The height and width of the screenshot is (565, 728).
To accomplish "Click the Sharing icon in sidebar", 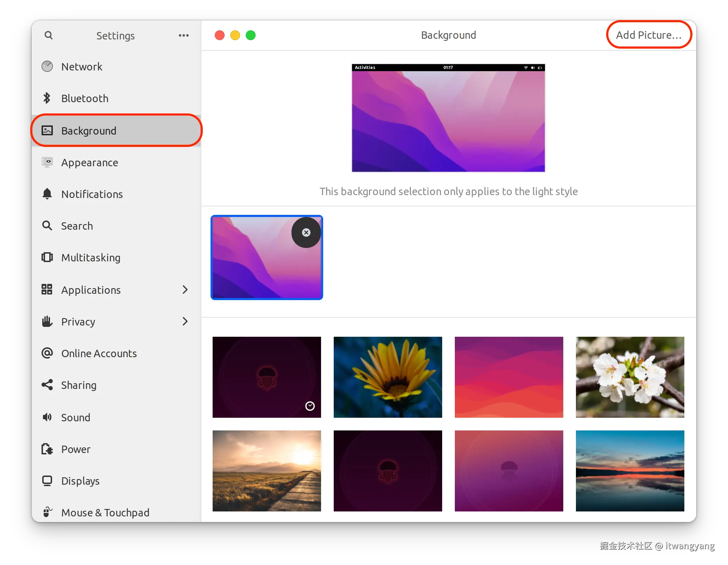I will point(47,385).
